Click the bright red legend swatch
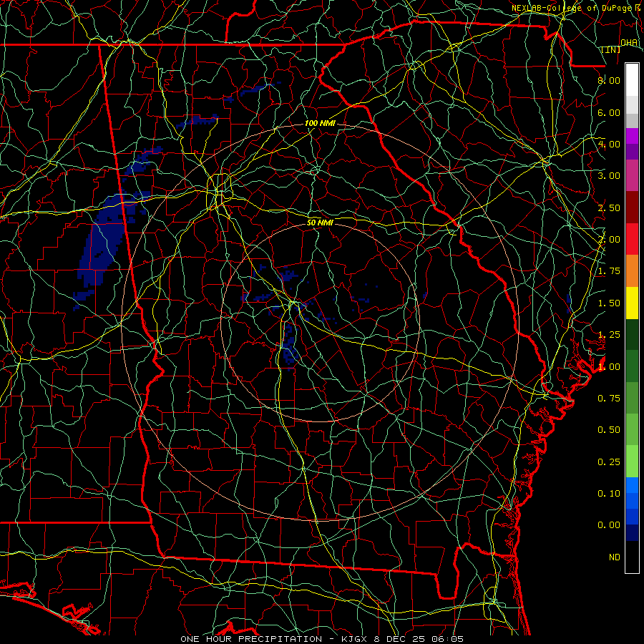Image resolution: width=644 pixels, height=644 pixels. tap(632, 239)
